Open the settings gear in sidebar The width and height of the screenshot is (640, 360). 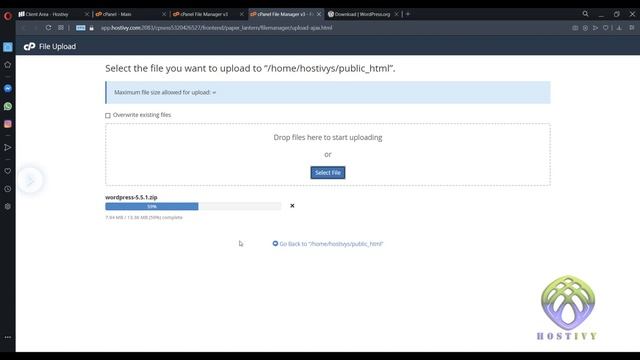point(8,207)
